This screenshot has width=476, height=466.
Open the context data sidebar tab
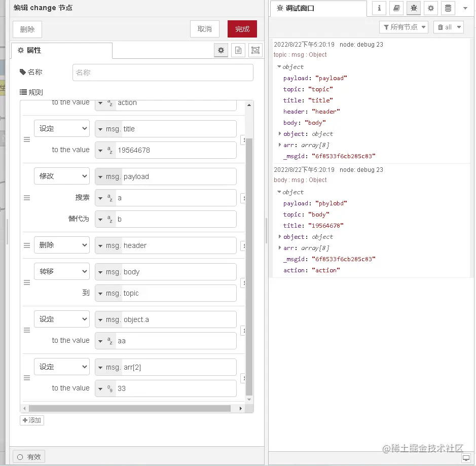(448, 8)
